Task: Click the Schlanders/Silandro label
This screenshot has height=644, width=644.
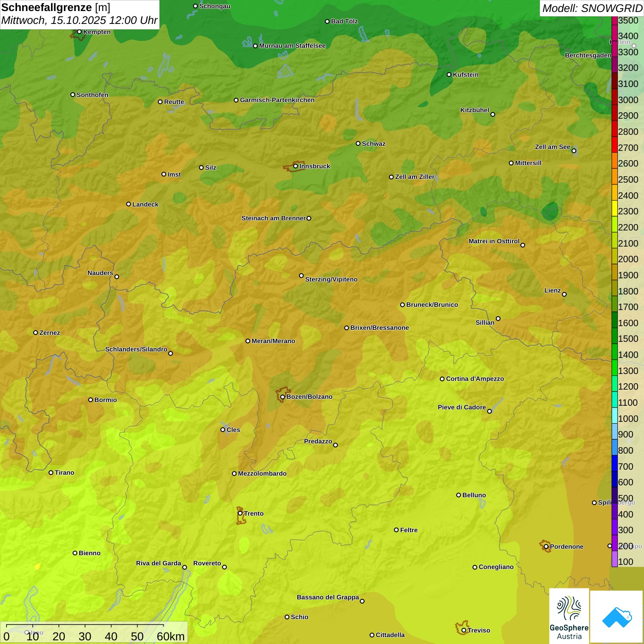Action: [x=136, y=349]
